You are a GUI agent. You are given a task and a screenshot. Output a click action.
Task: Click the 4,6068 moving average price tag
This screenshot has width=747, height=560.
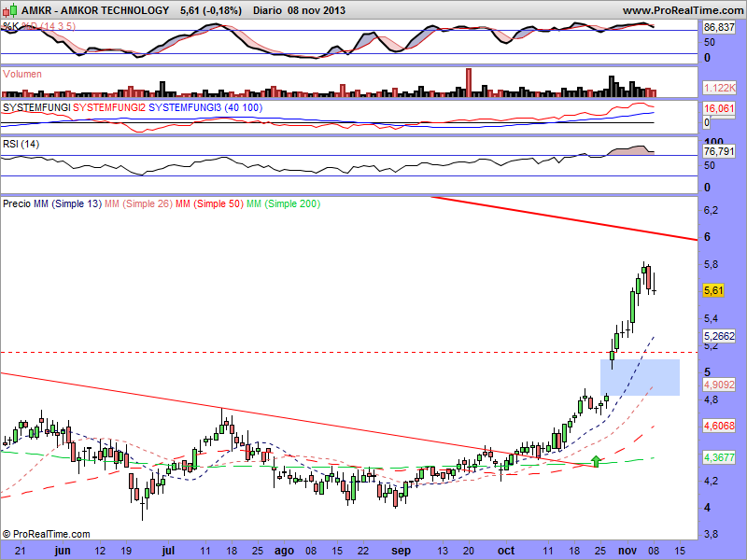pyautogui.click(x=720, y=425)
